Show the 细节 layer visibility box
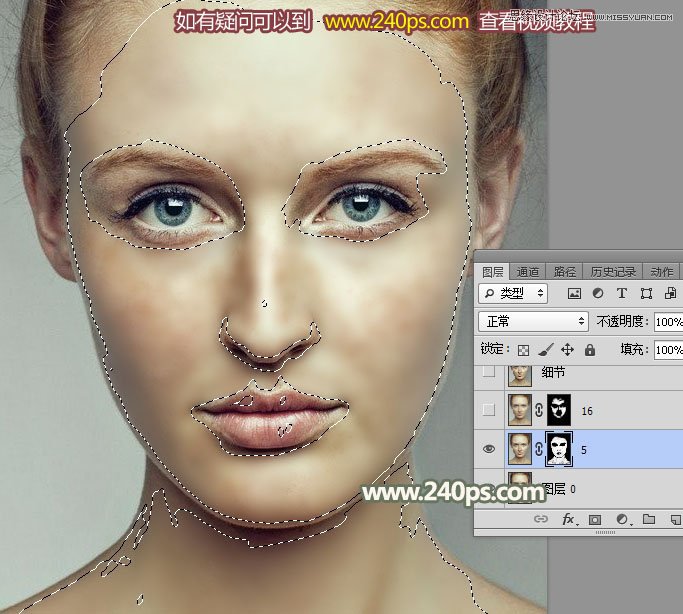The width and height of the screenshot is (683, 614). click(x=489, y=372)
